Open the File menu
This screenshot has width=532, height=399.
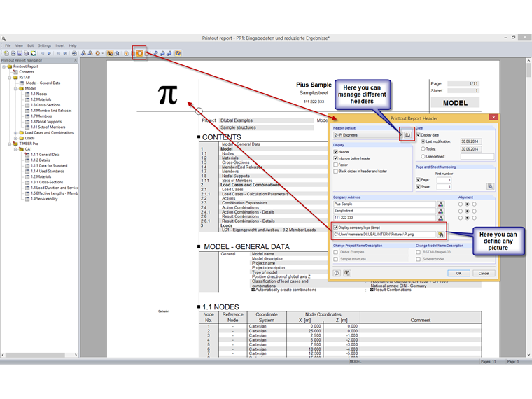tap(8, 45)
